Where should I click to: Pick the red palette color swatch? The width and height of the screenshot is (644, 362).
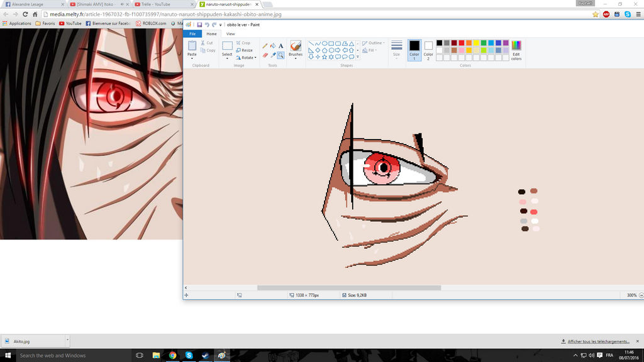coord(461,43)
